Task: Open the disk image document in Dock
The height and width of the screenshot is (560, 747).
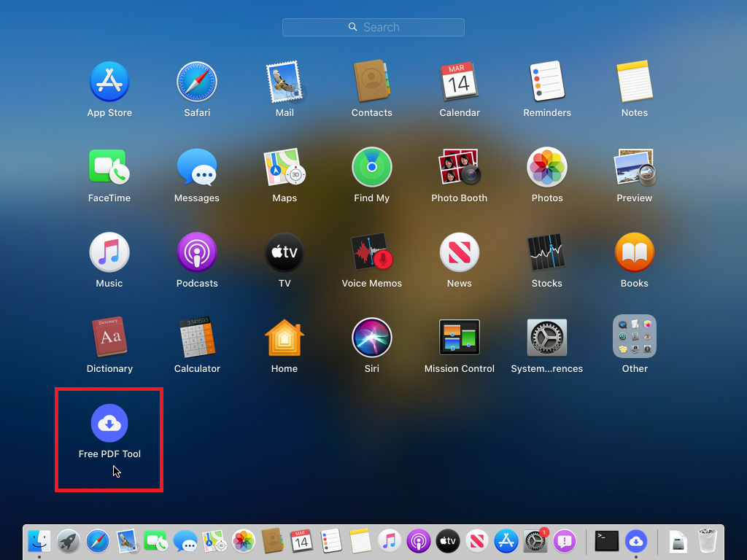Action: pyautogui.click(x=678, y=542)
